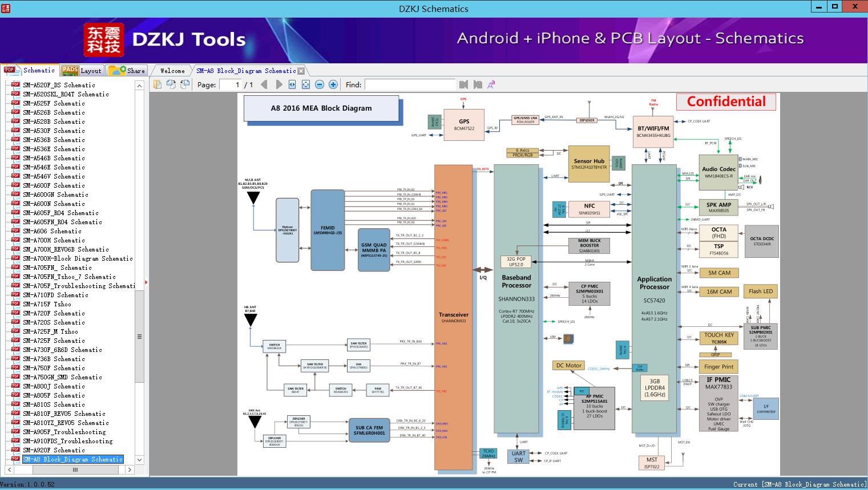Close the SM-A8 Block_Diagram Schematic tab

pos(301,71)
